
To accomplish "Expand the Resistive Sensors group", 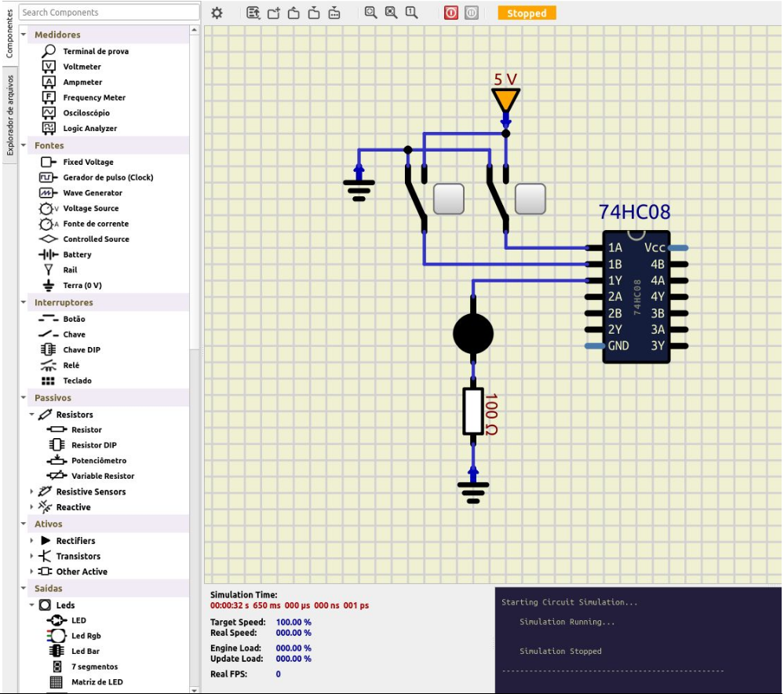I will click(32, 491).
